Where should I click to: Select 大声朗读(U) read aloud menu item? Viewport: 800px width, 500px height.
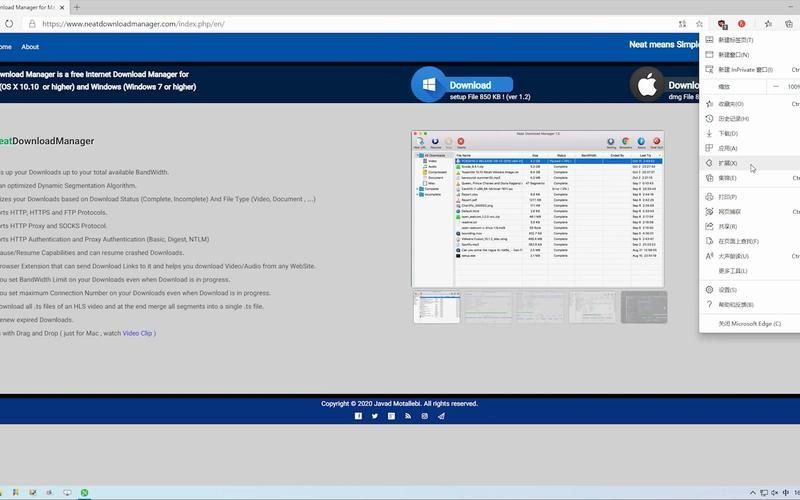749,256
